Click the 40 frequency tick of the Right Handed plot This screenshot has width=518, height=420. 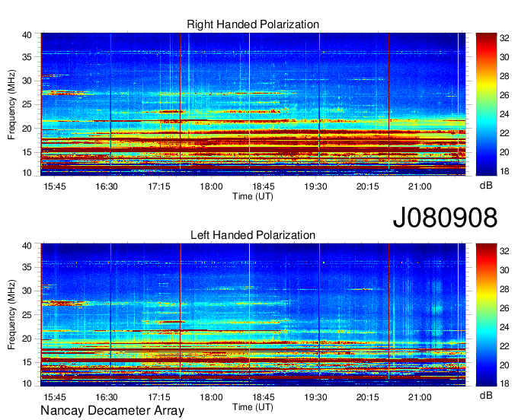(27, 35)
